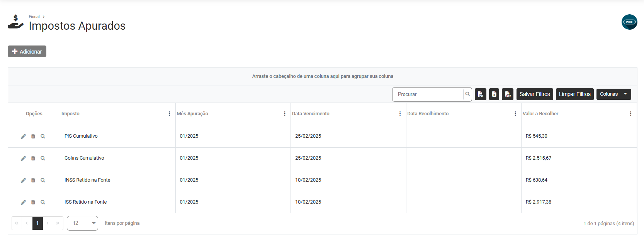Open the Data Vencimento column menu
This screenshot has width=644, height=246.
pyautogui.click(x=400, y=114)
